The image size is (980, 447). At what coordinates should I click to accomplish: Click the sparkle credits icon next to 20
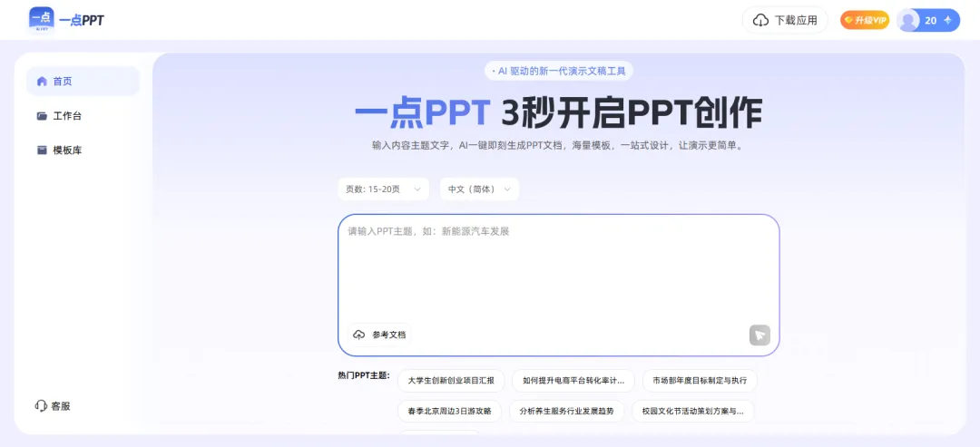click(x=947, y=21)
